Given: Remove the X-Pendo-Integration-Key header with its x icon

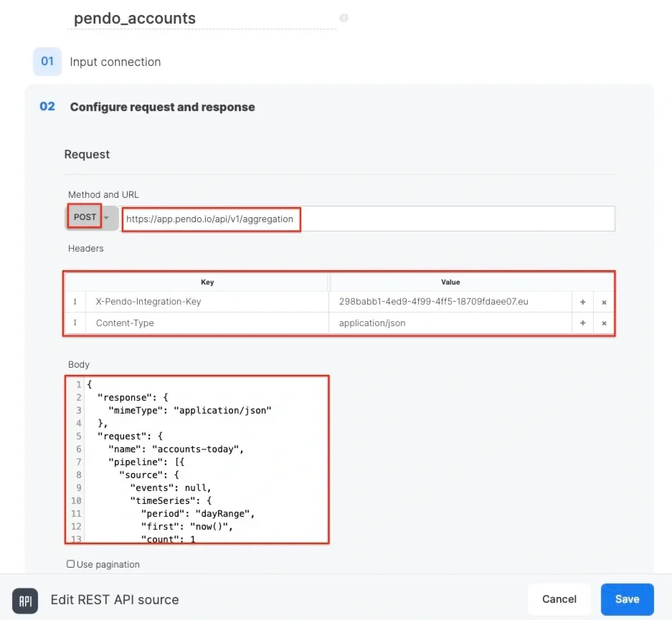Looking at the screenshot, I should [604, 302].
